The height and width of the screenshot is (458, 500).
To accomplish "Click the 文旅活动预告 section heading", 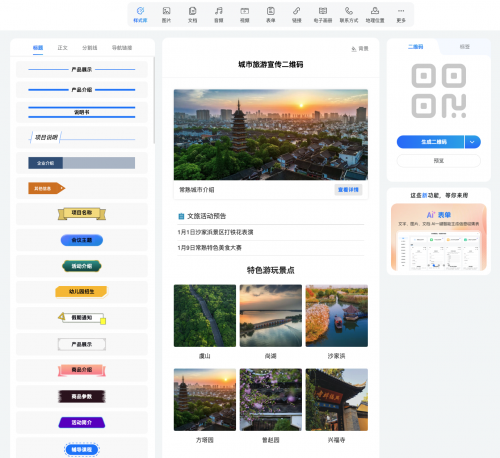I will tap(207, 216).
